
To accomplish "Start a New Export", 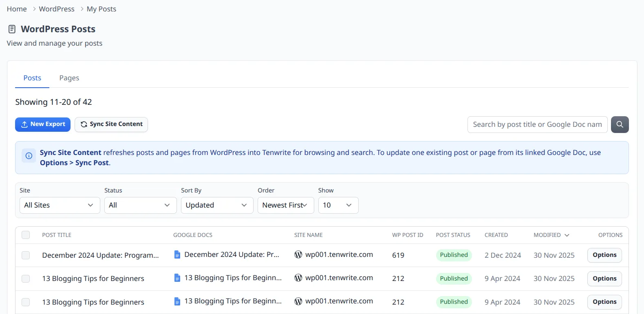I will pyautogui.click(x=43, y=124).
